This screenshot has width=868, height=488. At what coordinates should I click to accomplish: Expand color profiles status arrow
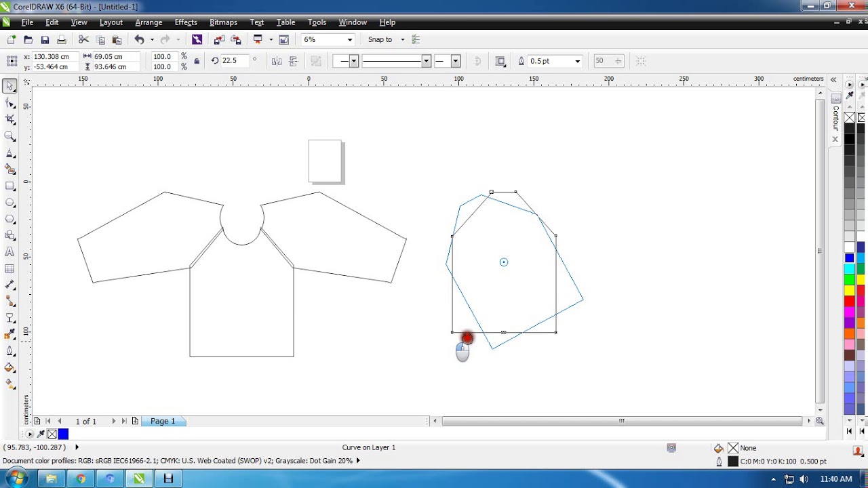point(358,461)
